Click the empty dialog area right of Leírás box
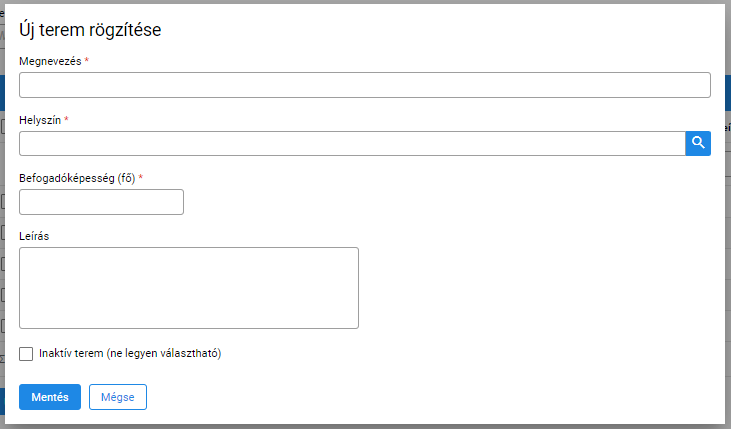 pyautogui.click(x=541, y=288)
